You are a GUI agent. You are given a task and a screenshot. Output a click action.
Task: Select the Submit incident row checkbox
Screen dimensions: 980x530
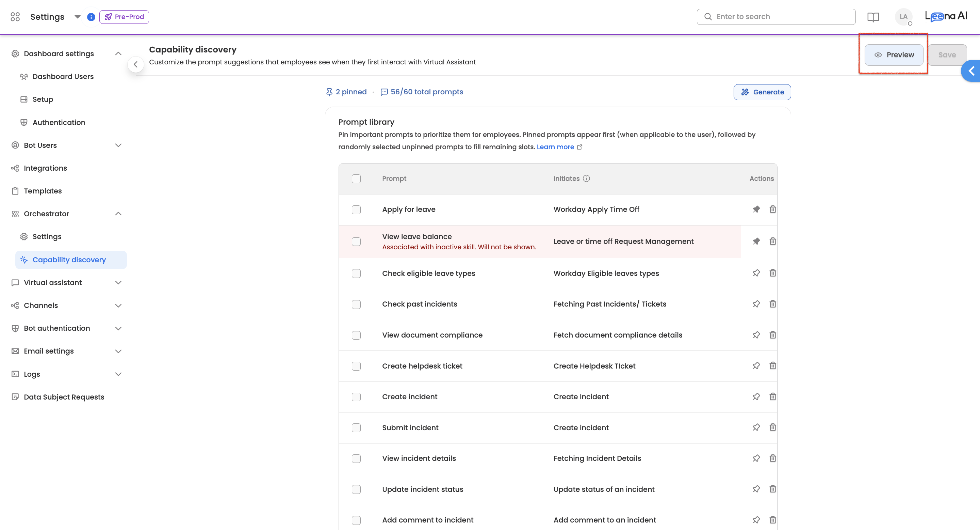pos(356,427)
